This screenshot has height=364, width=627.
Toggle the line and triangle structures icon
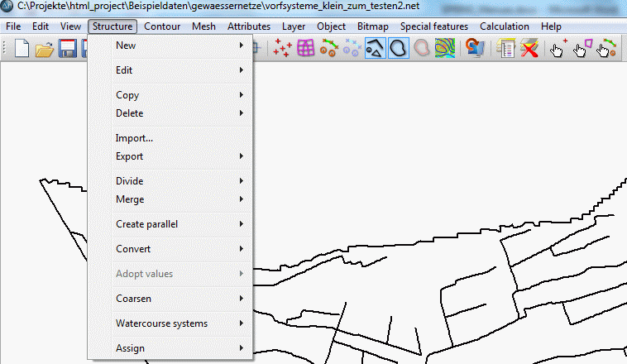tap(375, 49)
